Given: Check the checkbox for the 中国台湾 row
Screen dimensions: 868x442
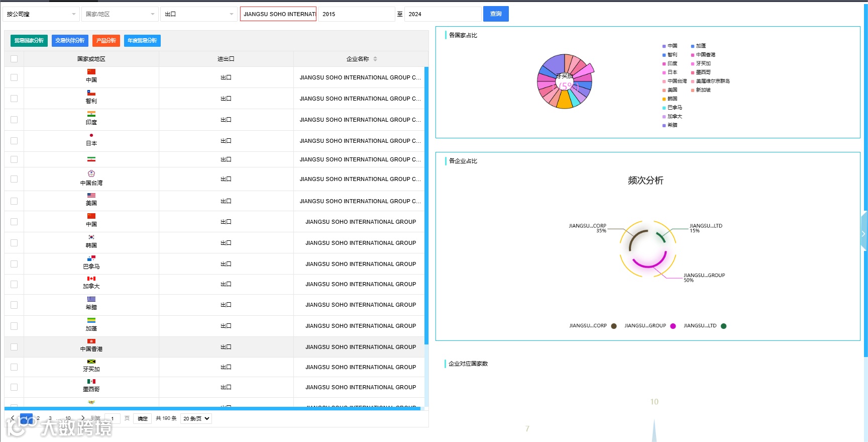Looking at the screenshot, I should (14, 179).
